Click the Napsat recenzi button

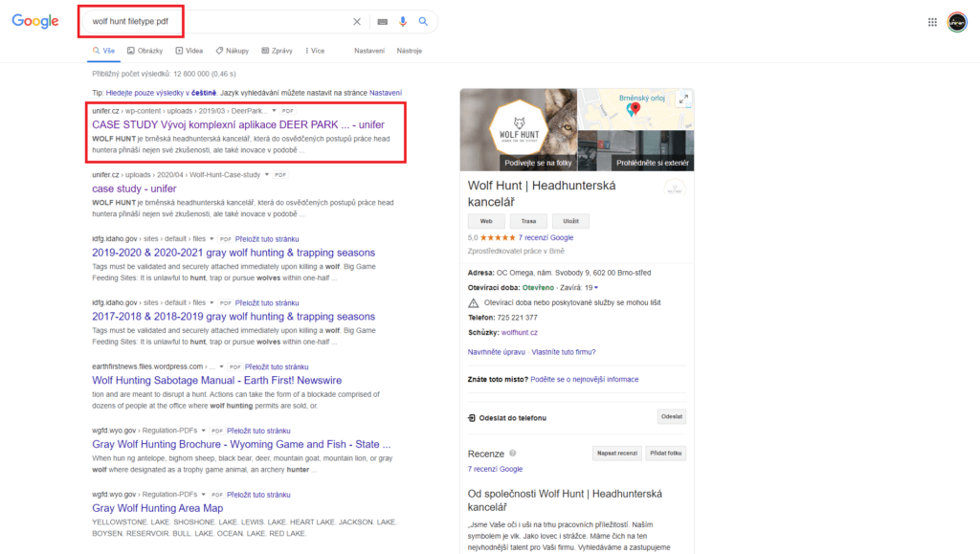tap(614, 453)
